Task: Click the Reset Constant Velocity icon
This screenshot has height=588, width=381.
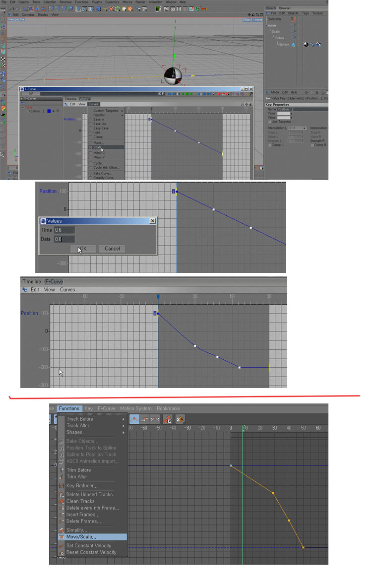Action: (62, 552)
